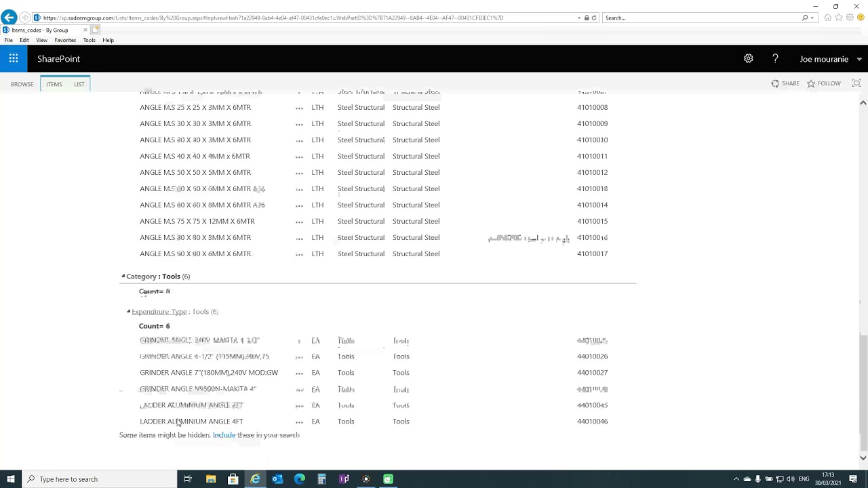
Task: Open InfoPath from the taskbar
Action: pos(344,479)
